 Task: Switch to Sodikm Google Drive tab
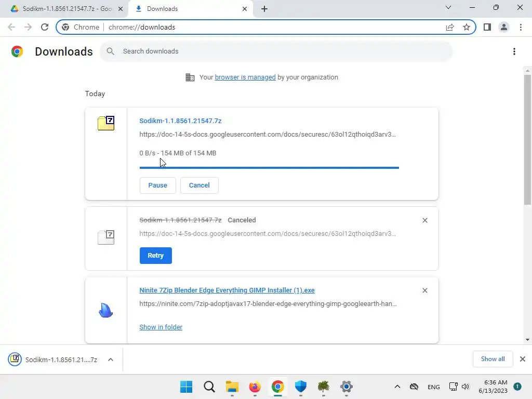pyautogui.click(x=63, y=9)
